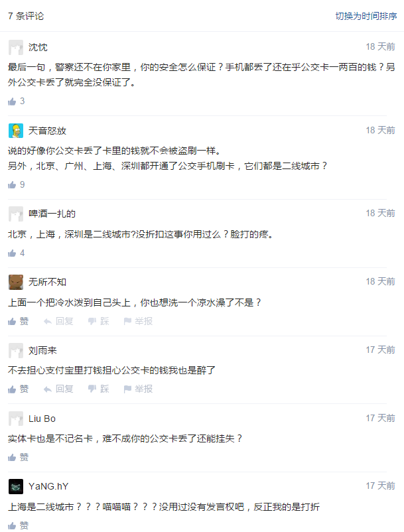The image size is (404, 532).
Task: Click thumbs-up 赞 on 无所不知's comment
Action: tap(18, 321)
